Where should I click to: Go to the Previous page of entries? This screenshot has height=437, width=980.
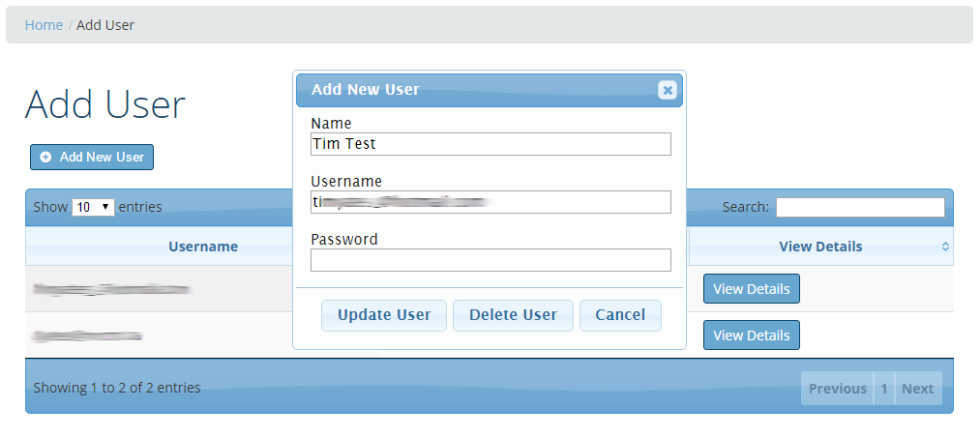(x=837, y=389)
